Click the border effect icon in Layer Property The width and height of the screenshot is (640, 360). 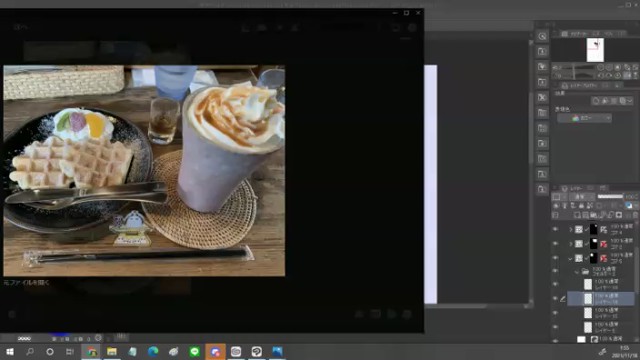pyautogui.click(x=596, y=101)
